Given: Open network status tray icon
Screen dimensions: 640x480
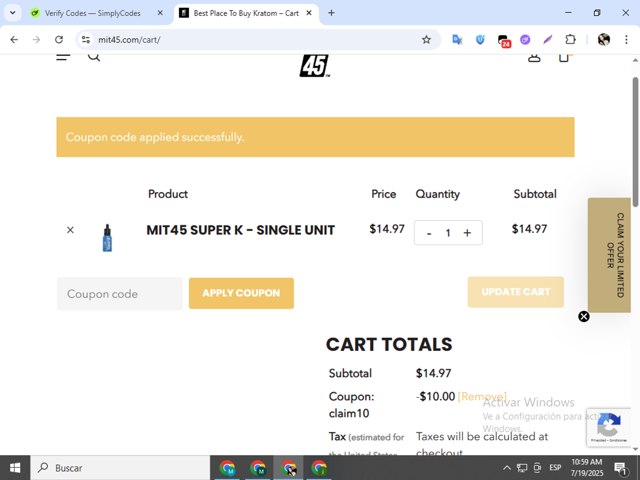Looking at the screenshot, I should (x=522, y=468).
